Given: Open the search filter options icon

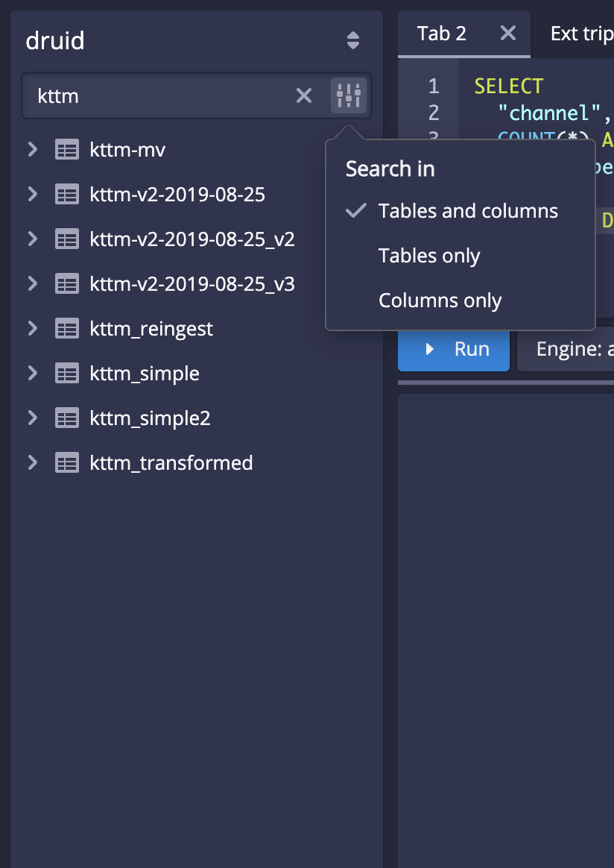Looking at the screenshot, I should point(349,95).
